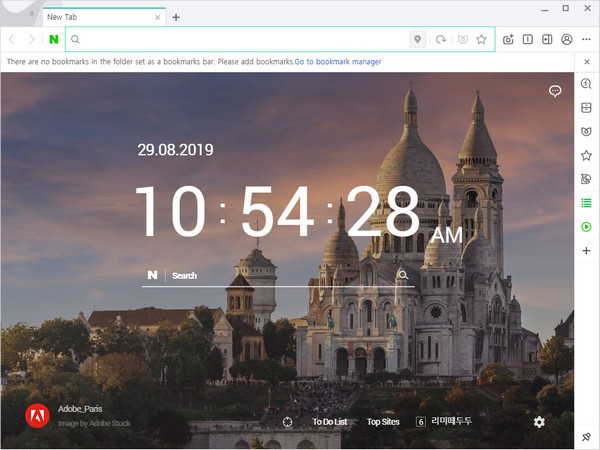Viewport: 600px width, 450px height.
Task: Click the green Naver home icon
Action: [x=54, y=39]
